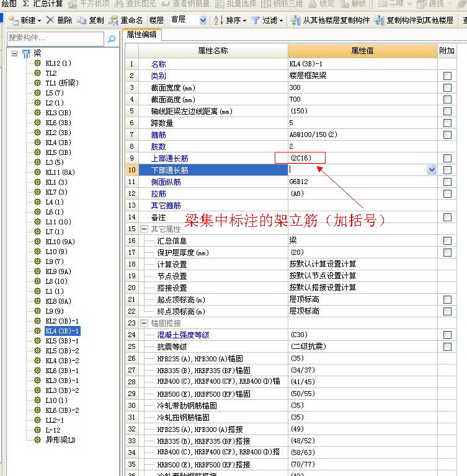Click 从其他楼层复制构件 icon
This screenshot has height=476, width=467.
coord(296,20)
